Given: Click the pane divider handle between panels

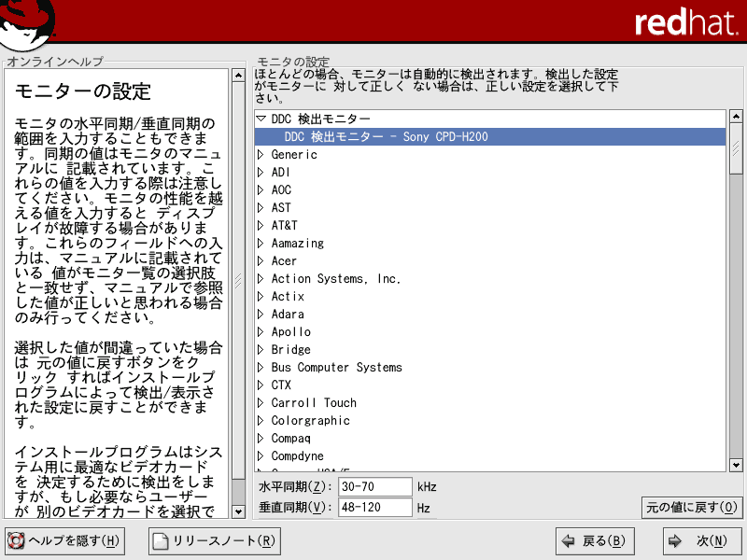Looking at the screenshot, I should (238, 280).
